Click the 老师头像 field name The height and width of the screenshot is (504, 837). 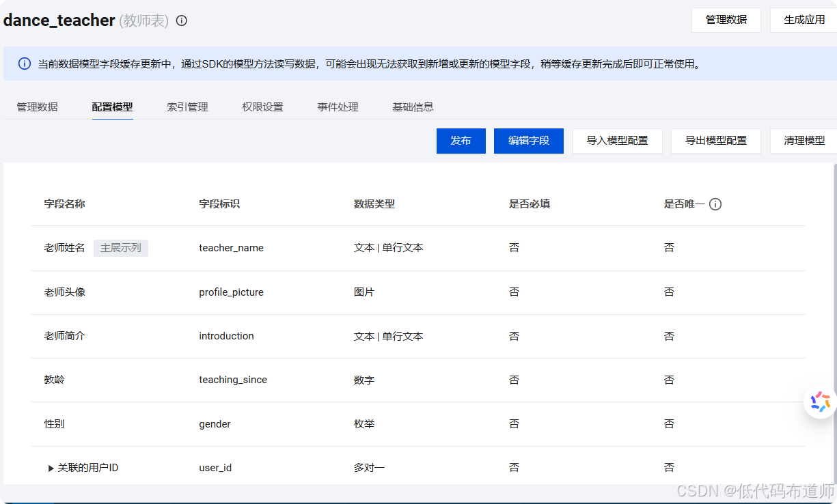point(65,292)
